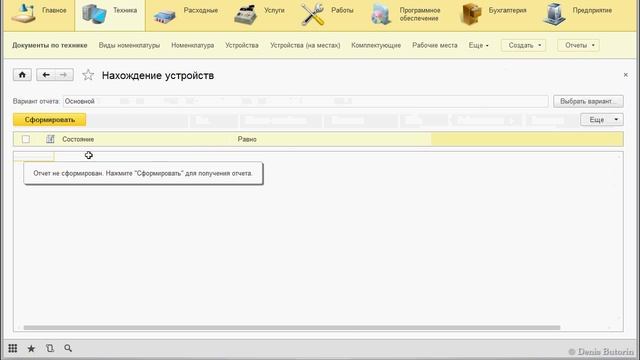Open Документы по технике
640x360 pixels.
pyautogui.click(x=50, y=45)
